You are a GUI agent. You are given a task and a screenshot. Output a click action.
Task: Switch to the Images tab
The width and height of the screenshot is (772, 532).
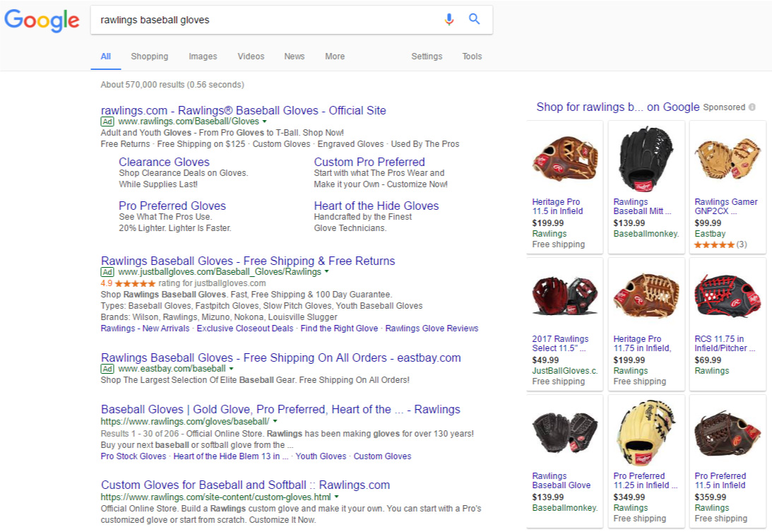coord(203,56)
